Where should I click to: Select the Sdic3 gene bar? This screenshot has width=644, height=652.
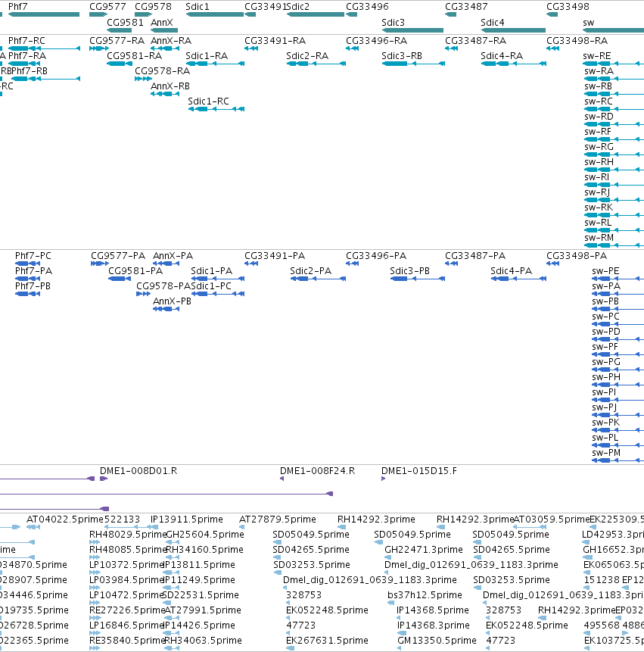click(x=412, y=30)
